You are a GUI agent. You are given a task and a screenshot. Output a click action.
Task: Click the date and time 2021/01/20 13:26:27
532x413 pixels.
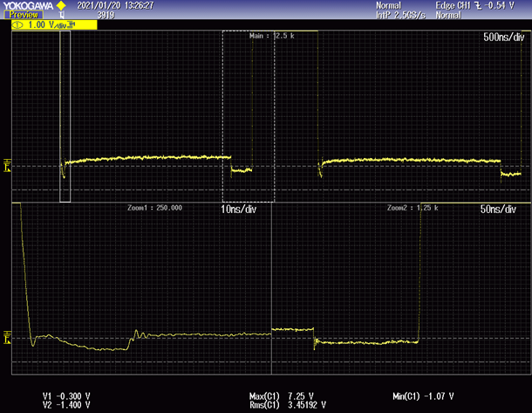(x=115, y=5)
